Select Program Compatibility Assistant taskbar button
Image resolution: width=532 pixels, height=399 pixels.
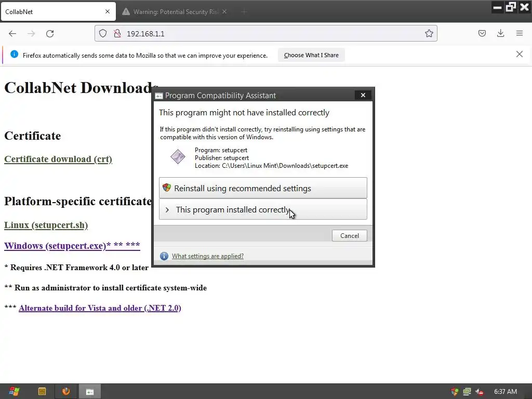90,392
